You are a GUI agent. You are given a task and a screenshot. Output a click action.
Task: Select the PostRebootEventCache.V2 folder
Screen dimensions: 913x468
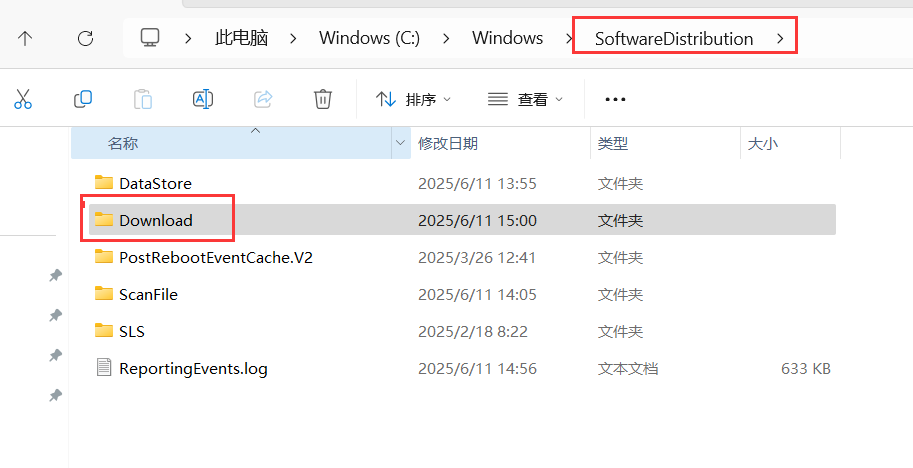coord(462,257)
